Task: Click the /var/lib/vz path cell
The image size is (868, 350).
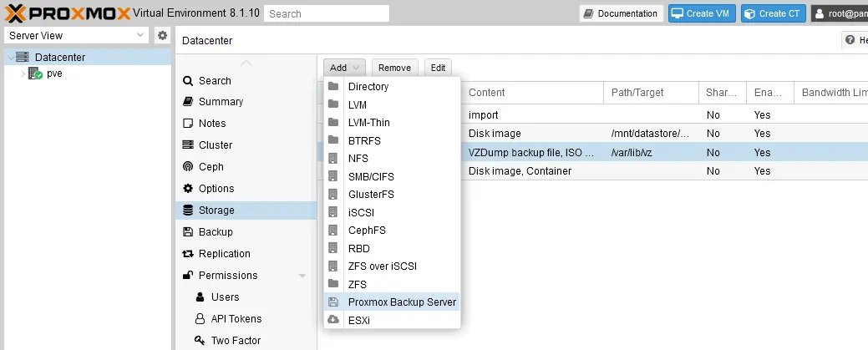Action: (651, 152)
